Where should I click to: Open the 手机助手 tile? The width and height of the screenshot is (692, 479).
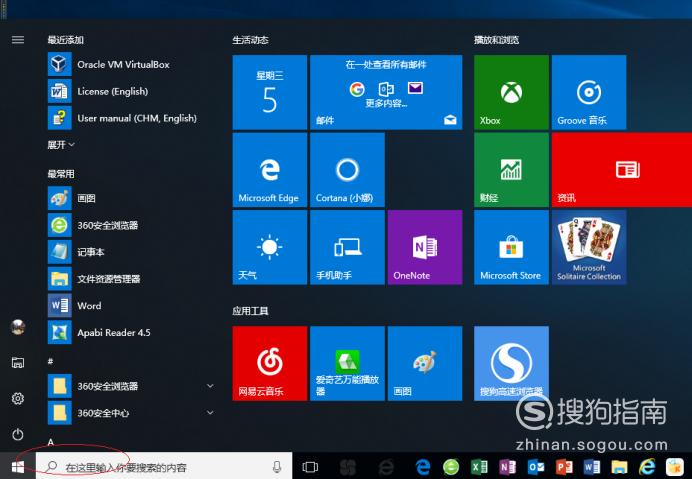coord(347,247)
